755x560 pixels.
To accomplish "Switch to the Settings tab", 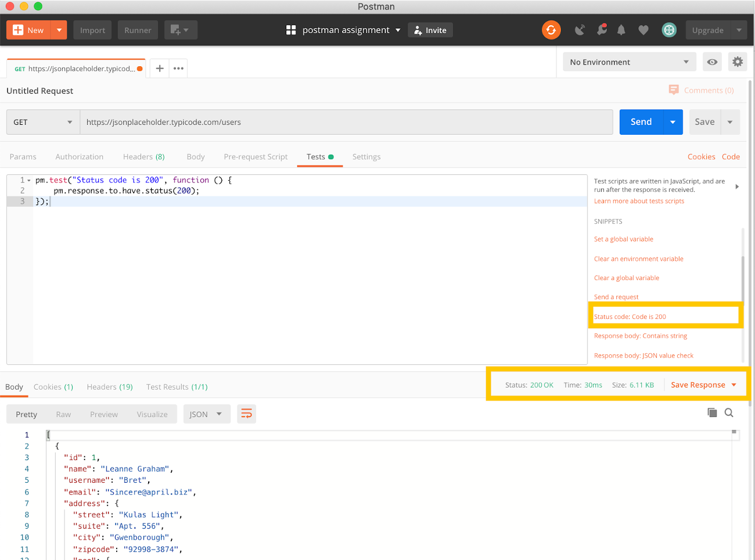I will point(366,157).
